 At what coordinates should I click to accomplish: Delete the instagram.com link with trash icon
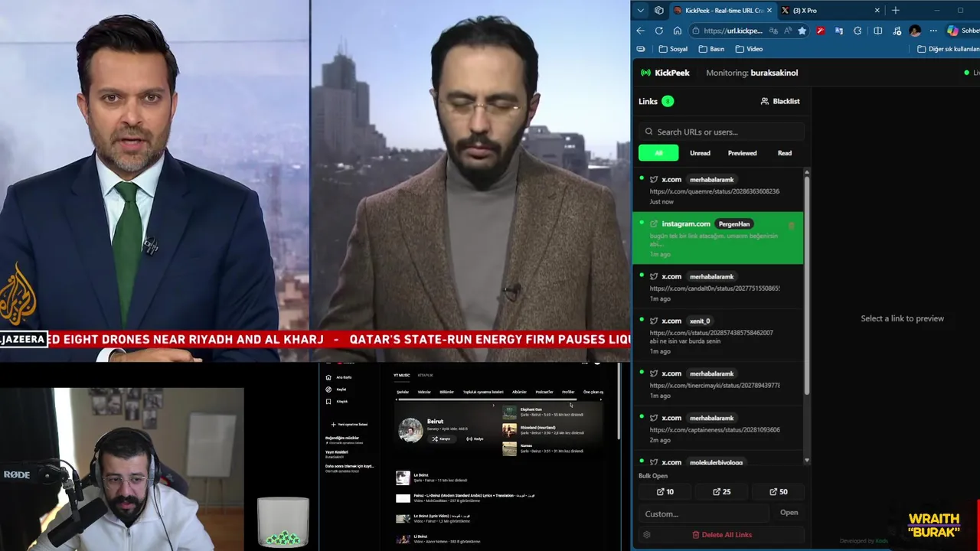792,225
